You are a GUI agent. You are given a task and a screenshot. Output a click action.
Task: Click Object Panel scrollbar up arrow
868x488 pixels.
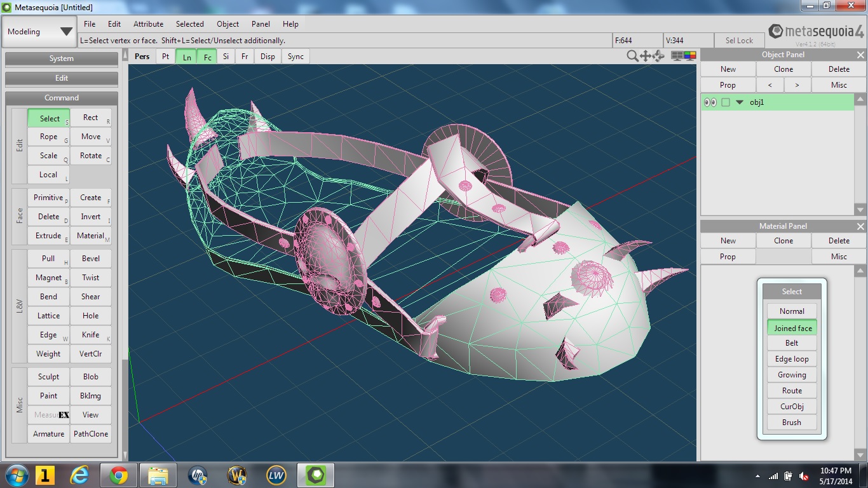(x=860, y=100)
